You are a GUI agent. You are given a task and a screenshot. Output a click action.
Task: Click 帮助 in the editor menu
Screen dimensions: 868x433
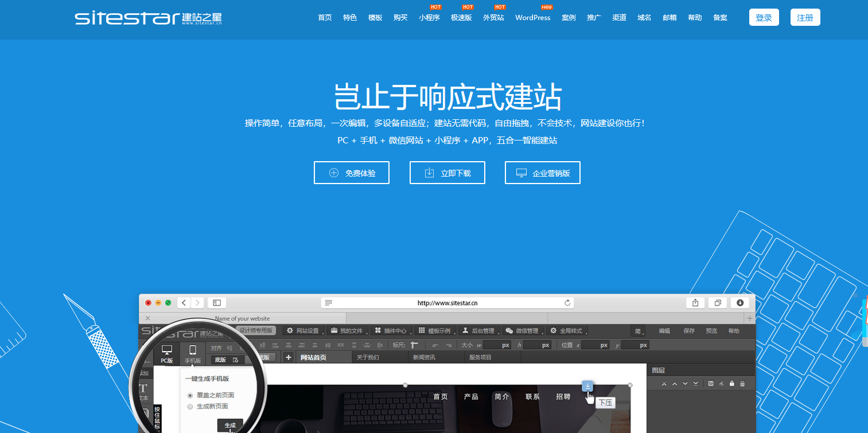[734, 331]
